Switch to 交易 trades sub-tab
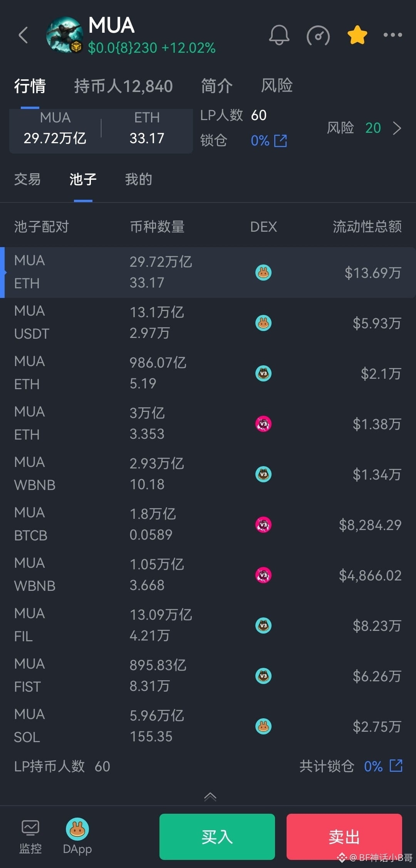The height and width of the screenshot is (868, 416). (x=27, y=179)
